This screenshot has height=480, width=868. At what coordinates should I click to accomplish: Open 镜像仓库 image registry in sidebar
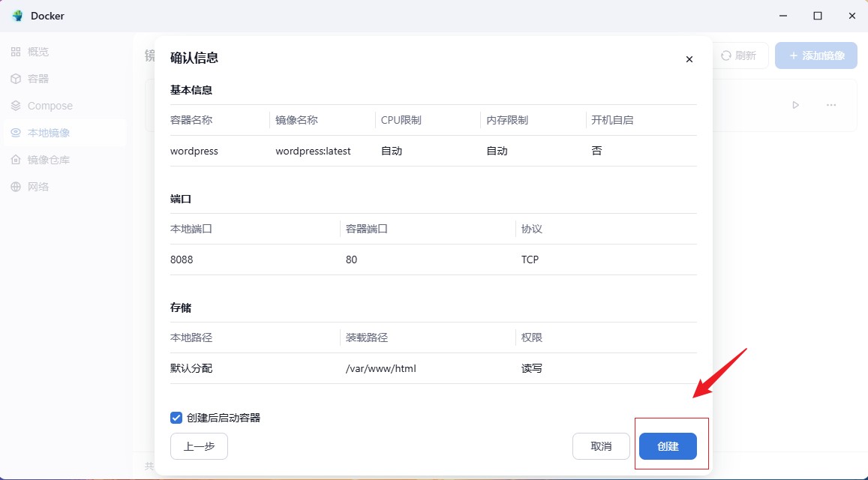[x=65, y=160]
